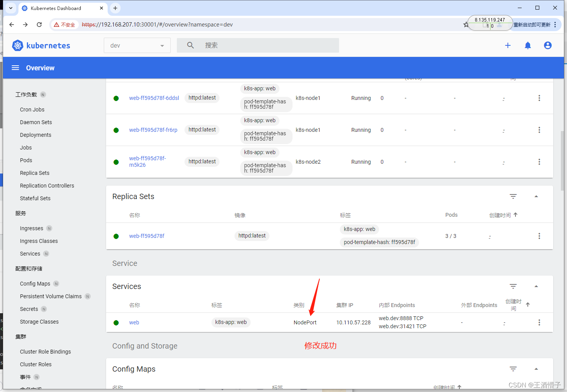Viewport: 567px width, 392px height.
Task: Open actions menu for pod web-ff595d78f-m5k26
Action: coord(539,162)
